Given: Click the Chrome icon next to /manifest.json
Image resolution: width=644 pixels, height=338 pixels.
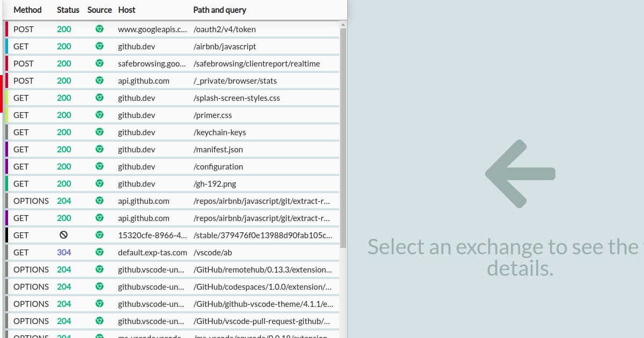Looking at the screenshot, I should pyautogui.click(x=99, y=149).
